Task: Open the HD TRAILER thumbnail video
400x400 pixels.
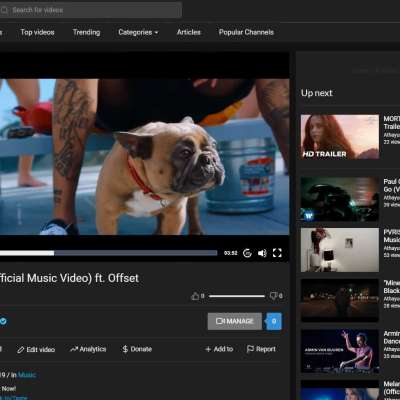Action: [x=340, y=137]
